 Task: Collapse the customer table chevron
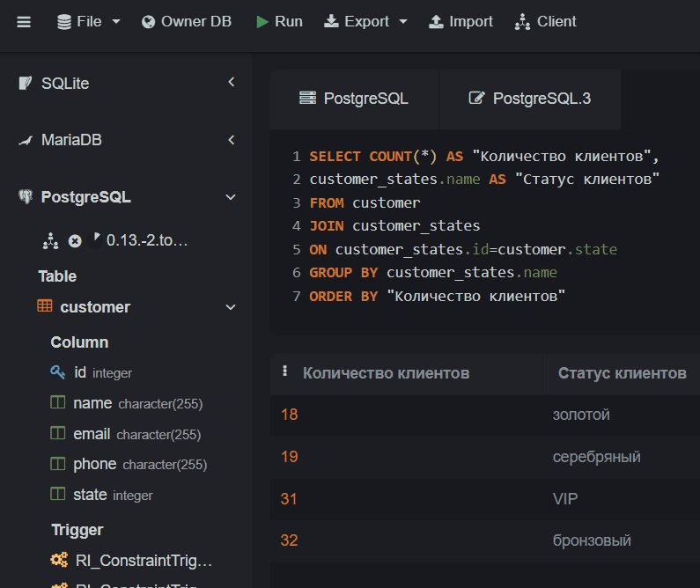tap(231, 307)
